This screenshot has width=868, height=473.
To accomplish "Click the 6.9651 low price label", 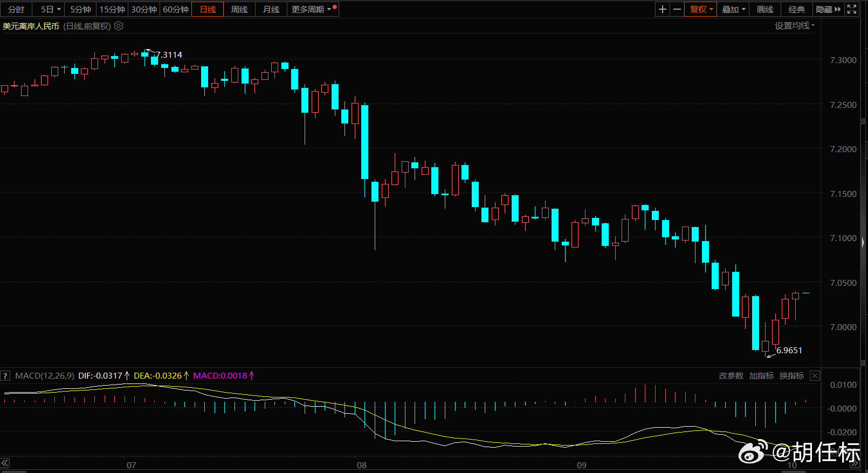I will [x=789, y=350].
